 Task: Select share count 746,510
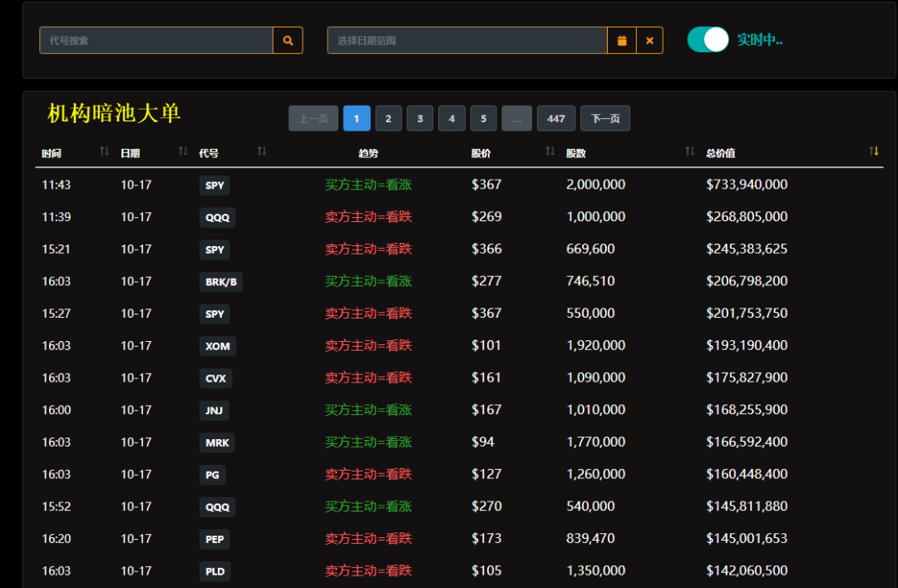click(x=590, y=281)
